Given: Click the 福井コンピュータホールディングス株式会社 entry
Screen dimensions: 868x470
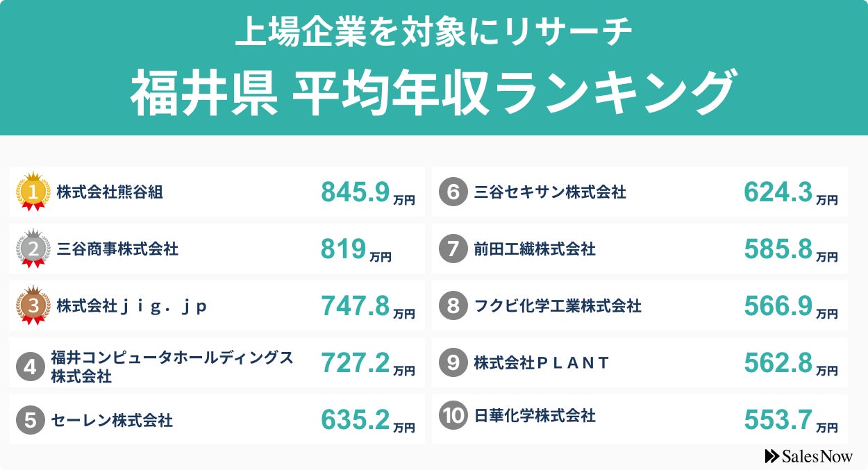Looking at the screenshot, I should 172,367.
